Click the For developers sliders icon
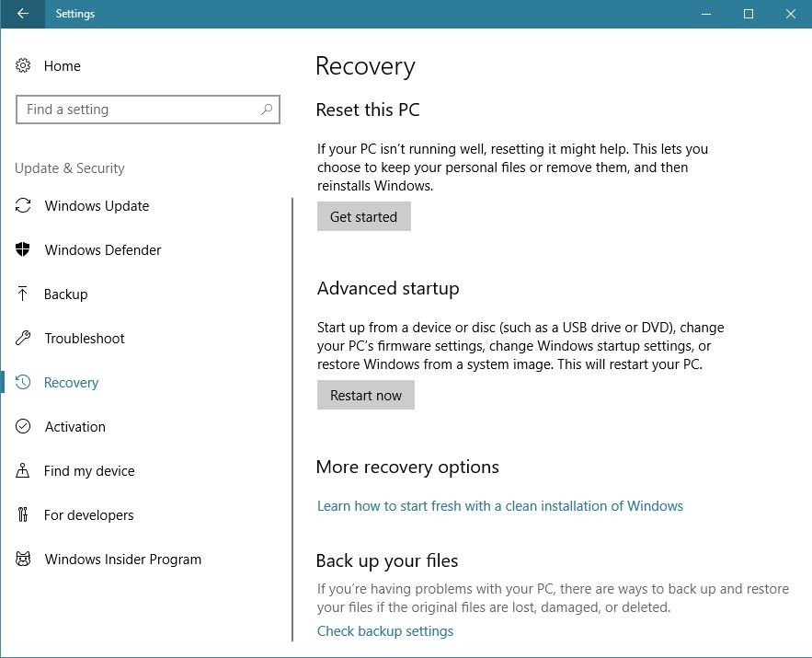This screenshot has width=812, height=658. click(x=24, y=515)
